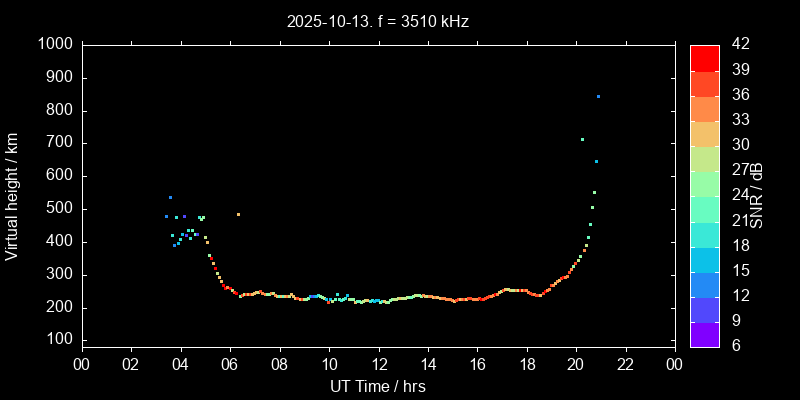This screenshot has width=800, height=400.
Task: Select the orange 33–36 dB colorbar band
Action: click(x=705, y=108)
